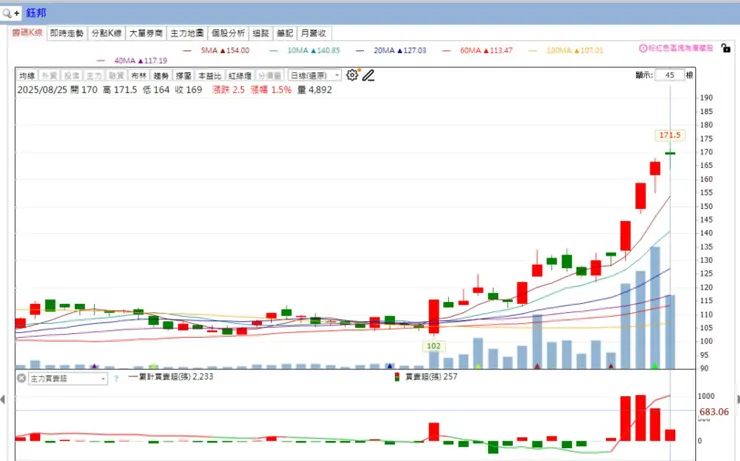Viewport: 740px width, 461px height.
Task: Click the red-green 買賣超 legend icon
Action: [x=397, y=377]
